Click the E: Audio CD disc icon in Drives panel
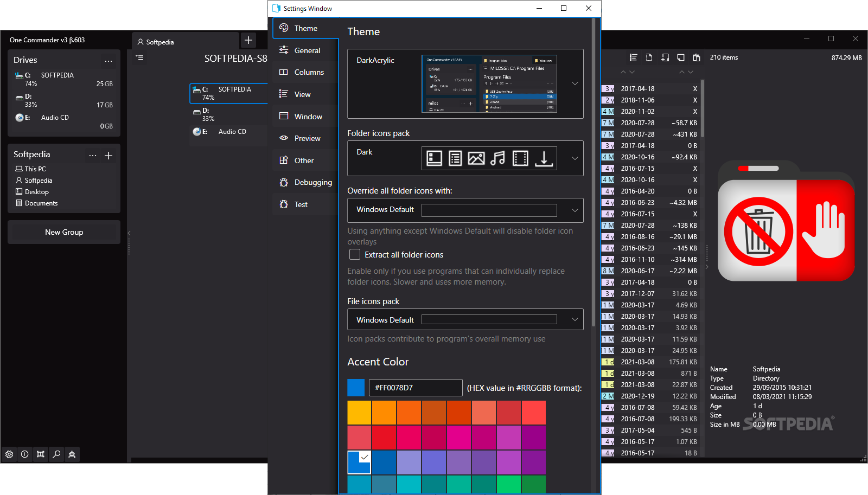 click(20, 118)
